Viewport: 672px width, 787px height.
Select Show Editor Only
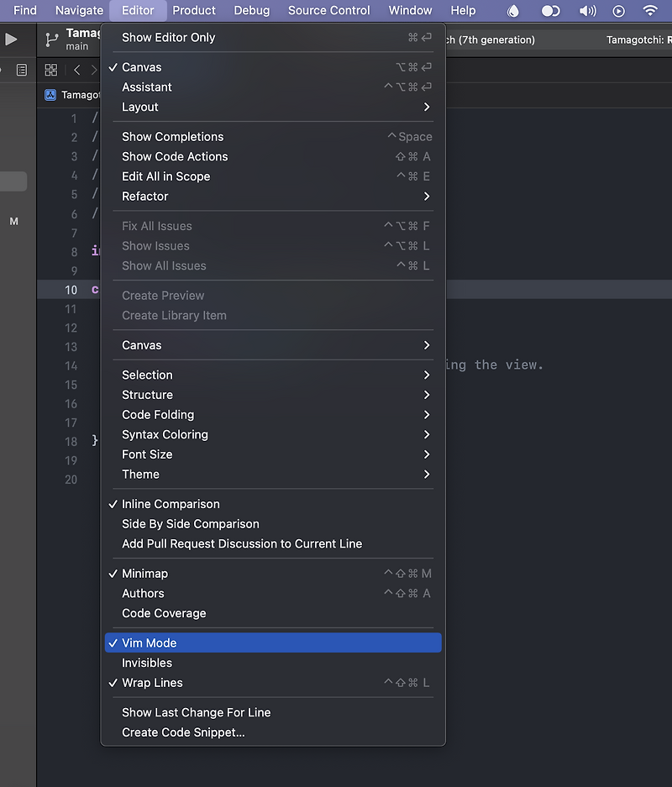tap(169, 37)
